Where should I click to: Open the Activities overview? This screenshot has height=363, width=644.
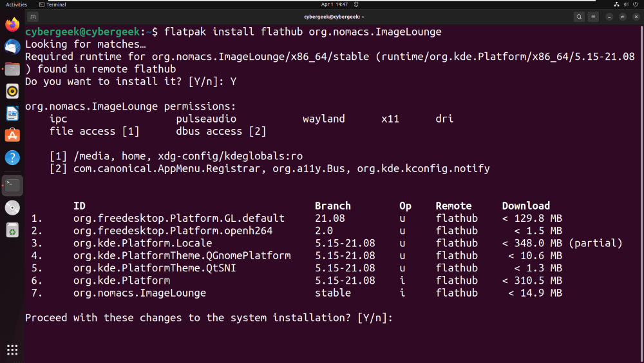coord(16,5)
